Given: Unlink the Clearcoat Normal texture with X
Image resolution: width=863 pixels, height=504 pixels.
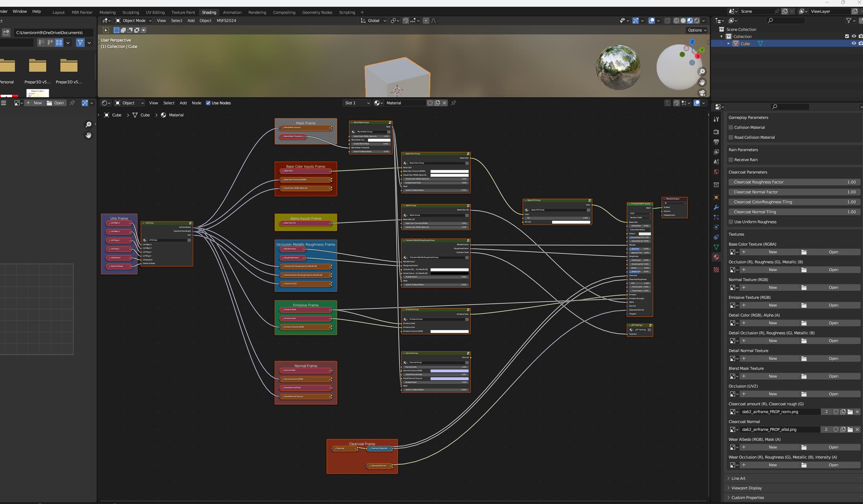Looking at the screenshot, I should [857, 430].
